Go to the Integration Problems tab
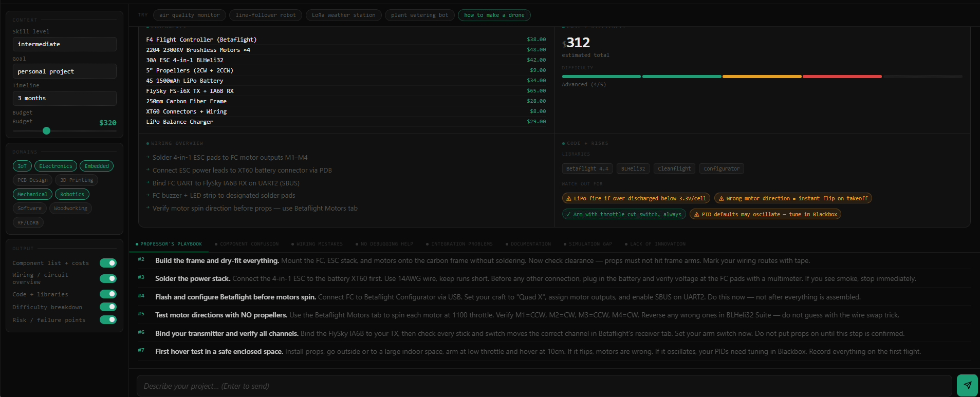This screenshot has height=397, width=980. [459, 244]
